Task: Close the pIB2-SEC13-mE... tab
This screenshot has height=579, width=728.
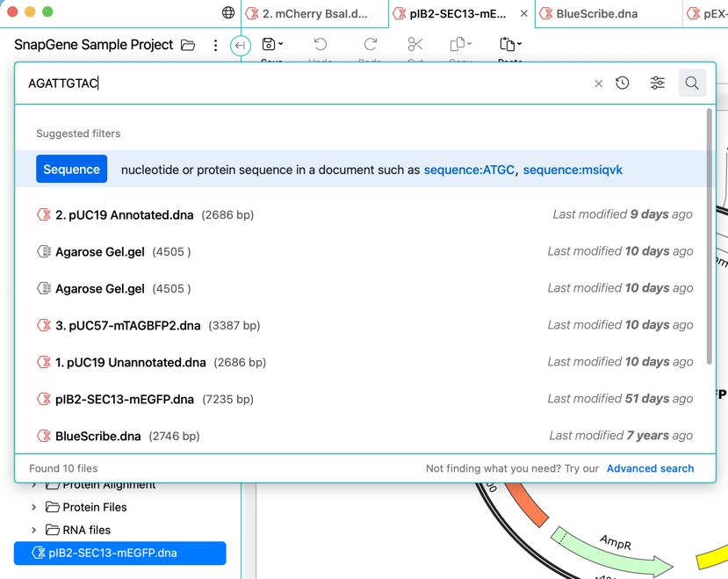Action: (x=524, y=13)
